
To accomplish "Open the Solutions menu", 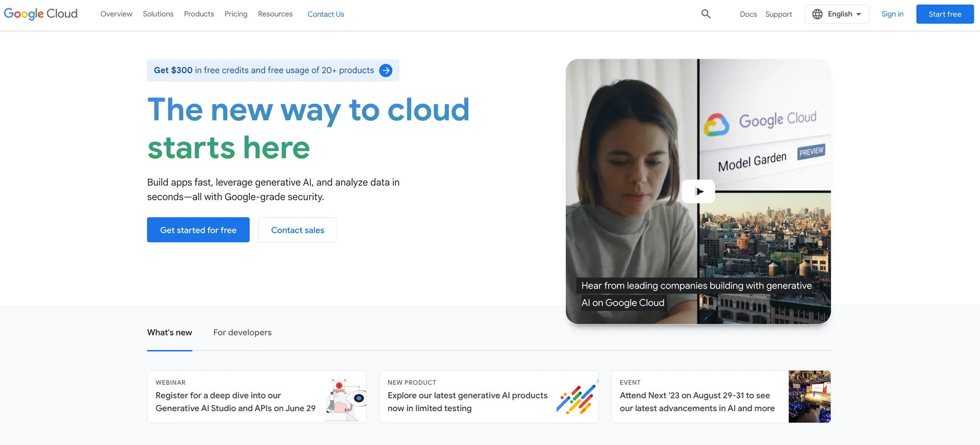I will click(x=158, y=14).
